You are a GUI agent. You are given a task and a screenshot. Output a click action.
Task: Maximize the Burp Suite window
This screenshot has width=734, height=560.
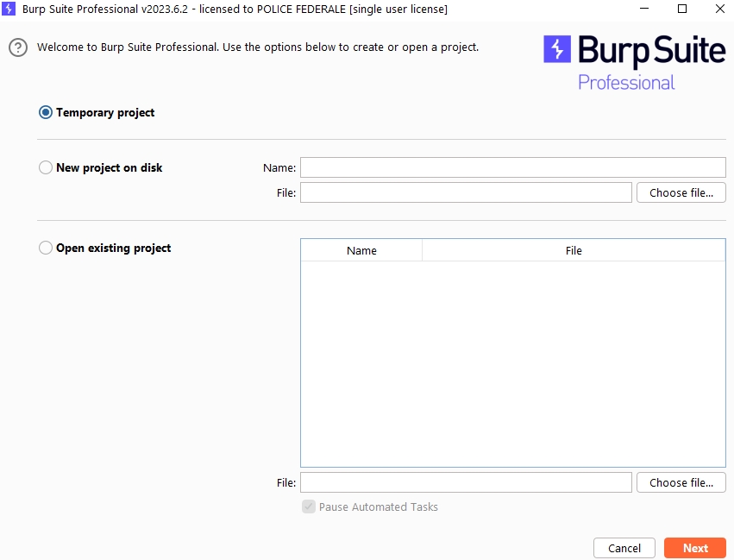[681, 9]
